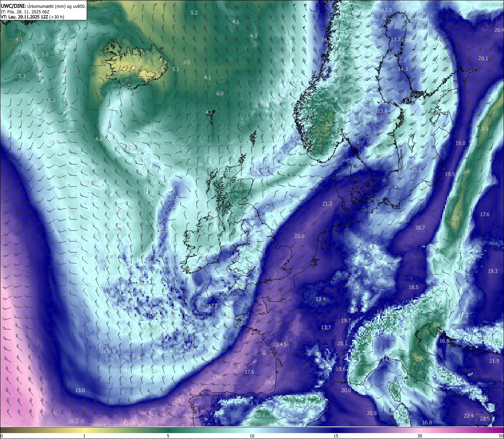Click the 13.4 value on the map
The height and width of the screenshot is (439, 504).
321,299
